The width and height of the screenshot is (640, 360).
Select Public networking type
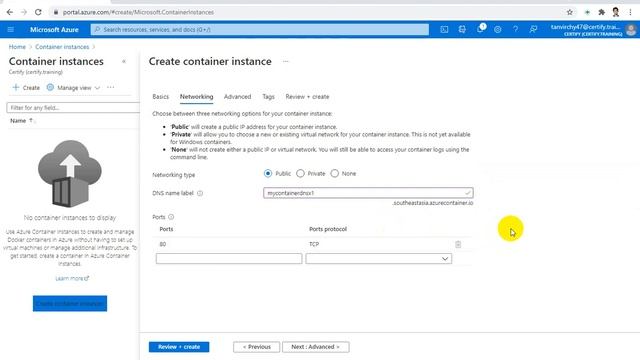pyautogui.click(x=268, y=173)
